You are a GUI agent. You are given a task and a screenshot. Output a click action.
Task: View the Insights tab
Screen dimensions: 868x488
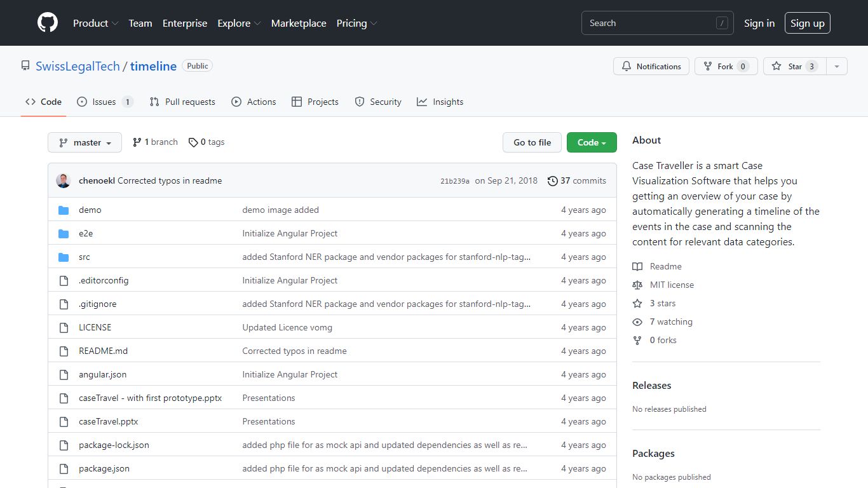coord(440,102)
